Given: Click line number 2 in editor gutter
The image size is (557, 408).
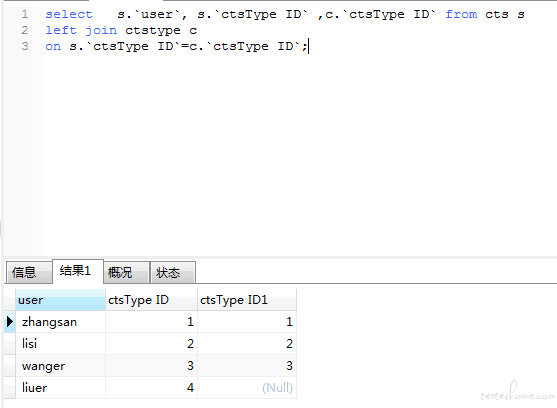Looking at the screenshot, I should click(25, 30).
